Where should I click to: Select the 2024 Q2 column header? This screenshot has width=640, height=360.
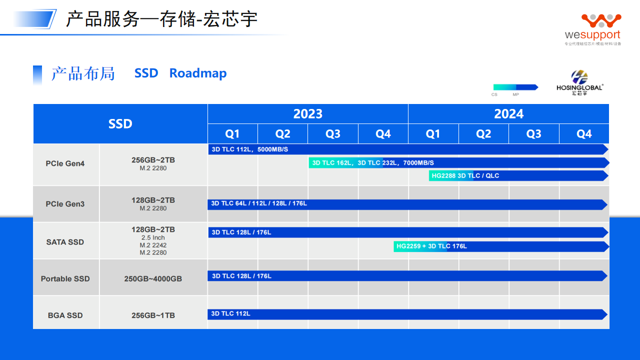[483, 134]
